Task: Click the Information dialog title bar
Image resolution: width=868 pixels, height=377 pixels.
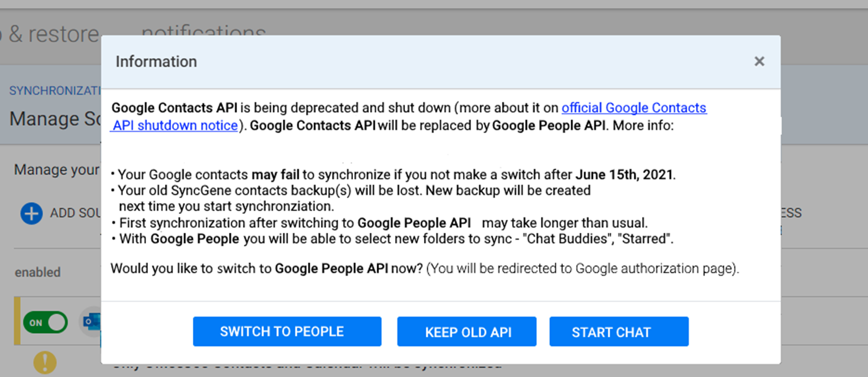Action: pyautogui.click(x=156, y=61)
